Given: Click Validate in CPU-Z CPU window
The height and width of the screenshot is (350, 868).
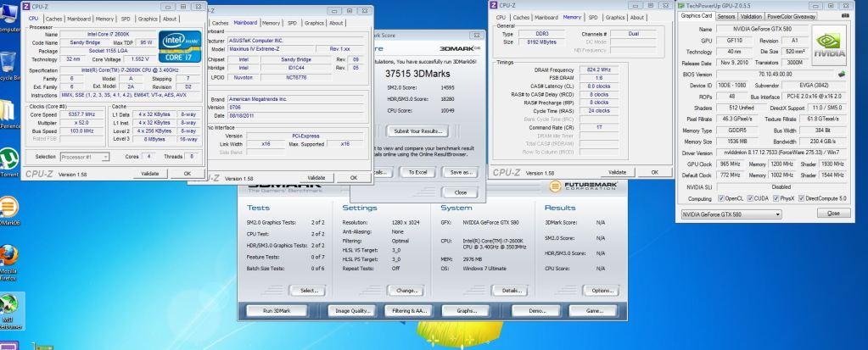Looking at the screenshot, I should coord(150,174).
